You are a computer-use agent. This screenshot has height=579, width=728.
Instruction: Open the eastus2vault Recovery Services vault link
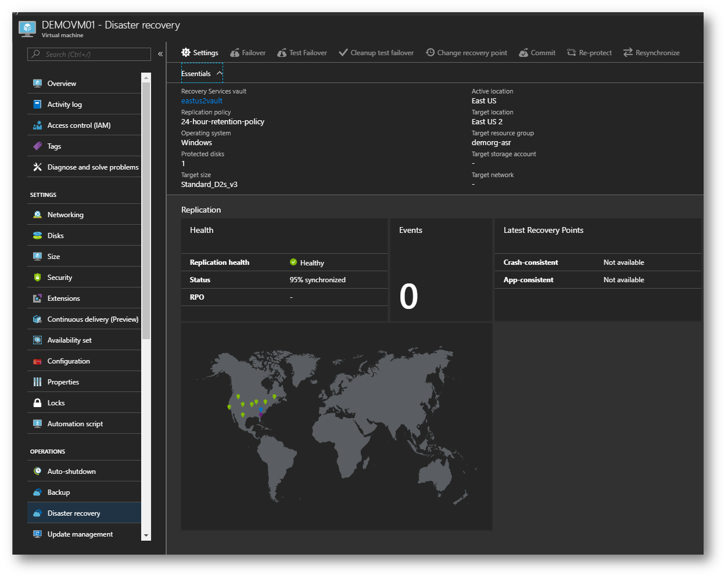pyautogui.click(x=202, y=100)
